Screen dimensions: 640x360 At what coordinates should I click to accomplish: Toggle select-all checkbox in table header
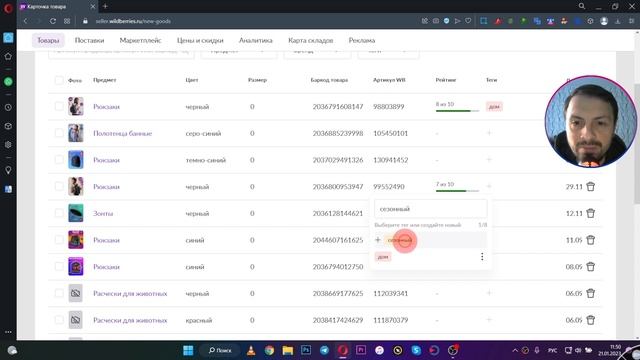pyautogui.click(x=59, y=80)
